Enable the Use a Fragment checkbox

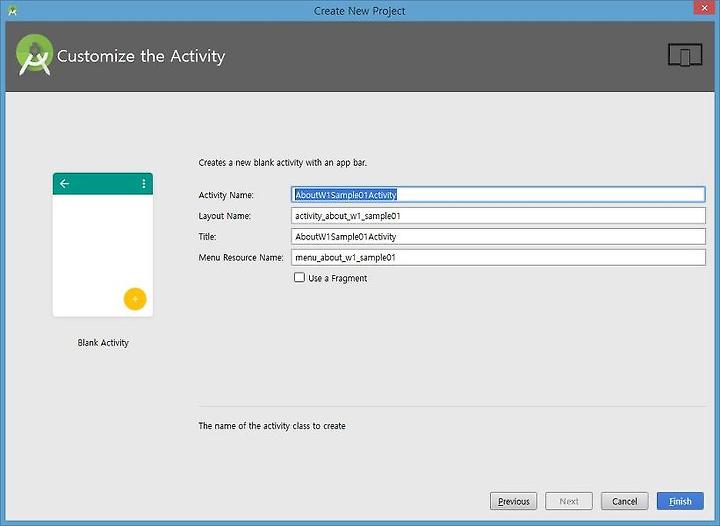coord(299,277)
